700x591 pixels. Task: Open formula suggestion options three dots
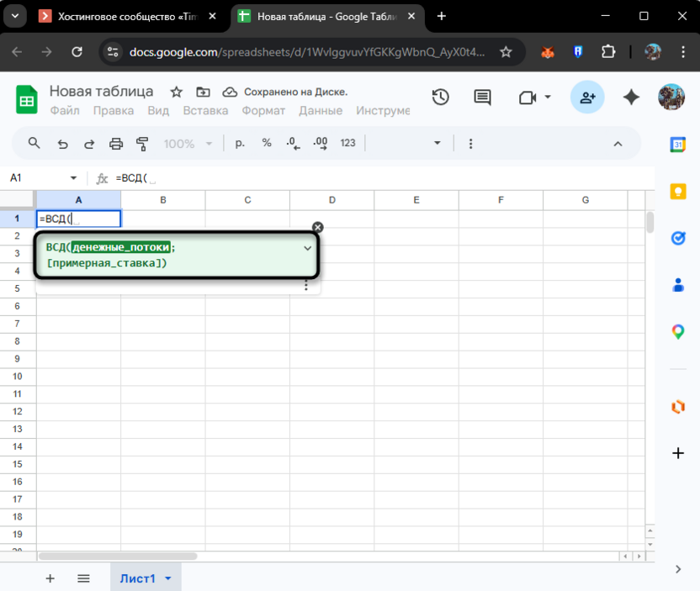(x=305, y=286)
